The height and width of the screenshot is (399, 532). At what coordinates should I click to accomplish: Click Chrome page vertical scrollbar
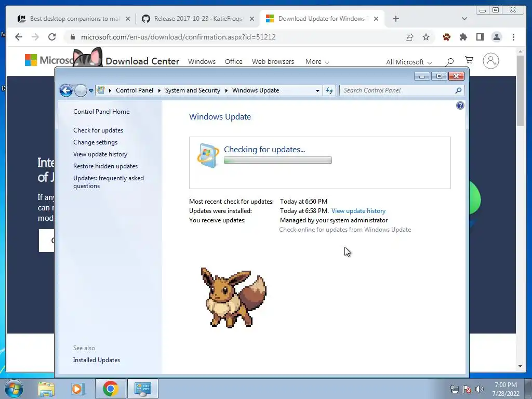pos(520,90)
